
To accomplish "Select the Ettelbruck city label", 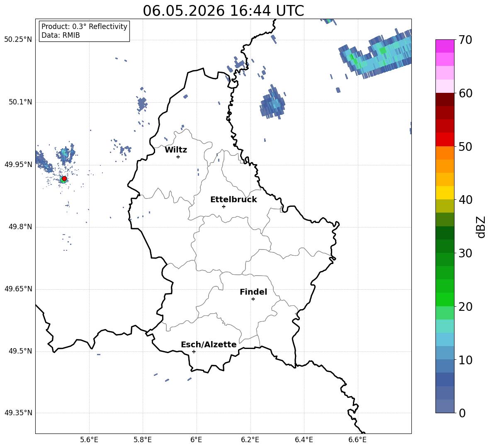I will pos(233,200).
